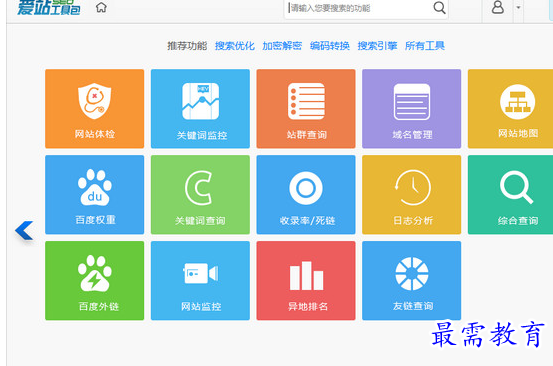
Task: Open the 友链查询 wheel tile
Action: tap(412, 281)
